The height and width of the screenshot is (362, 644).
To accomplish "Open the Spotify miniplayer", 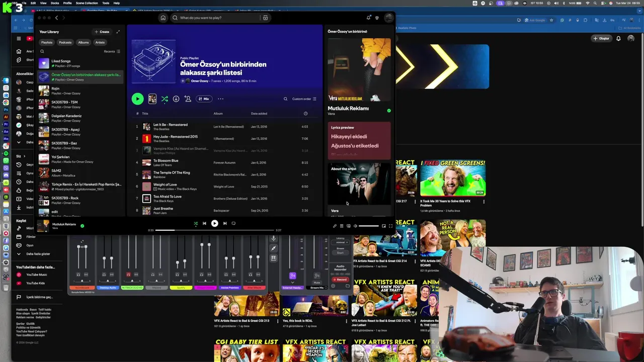I will tap(384, 226).
